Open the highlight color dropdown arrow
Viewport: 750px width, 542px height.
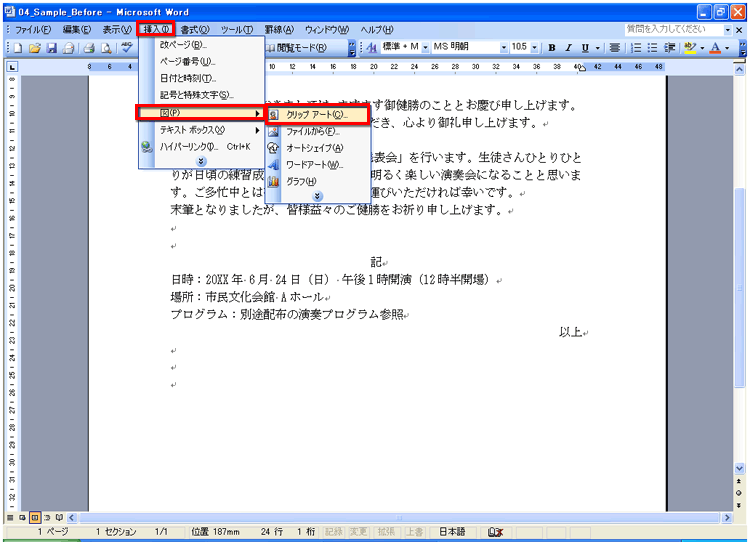pos(702,47)
